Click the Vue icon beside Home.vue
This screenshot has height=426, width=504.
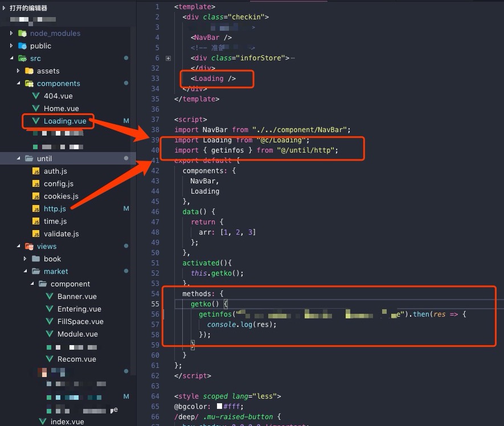click(36, 108)
